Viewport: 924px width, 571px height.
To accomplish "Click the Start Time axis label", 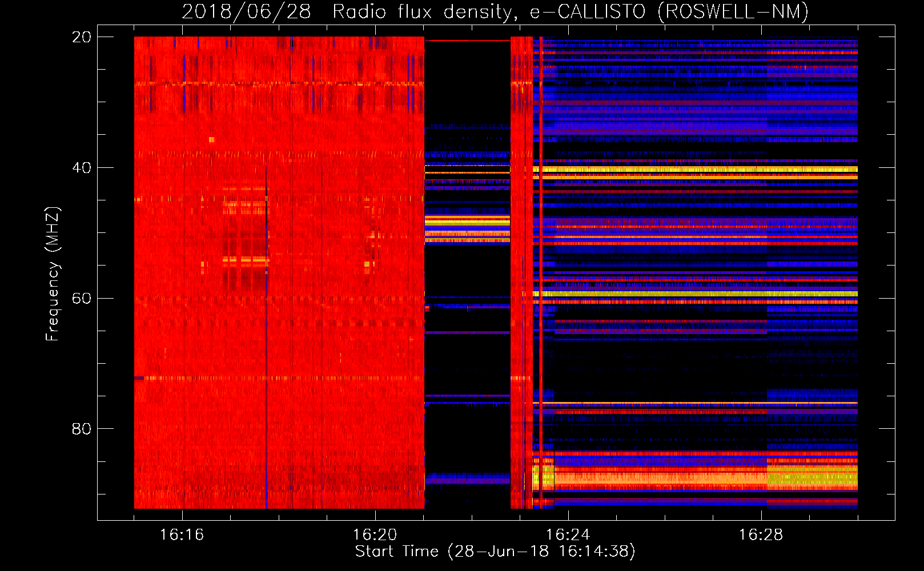I will click(x=495, y=552).
